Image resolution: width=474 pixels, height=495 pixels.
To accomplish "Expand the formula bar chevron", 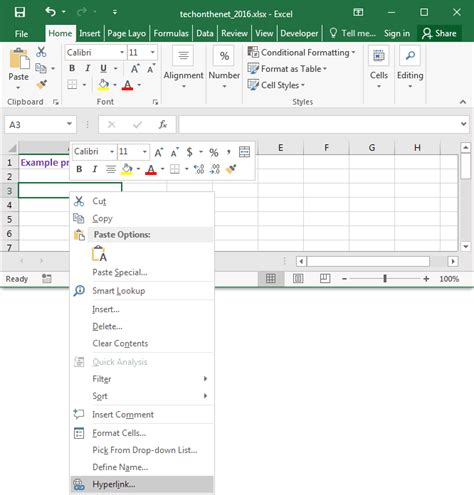I will pos(463,124).
